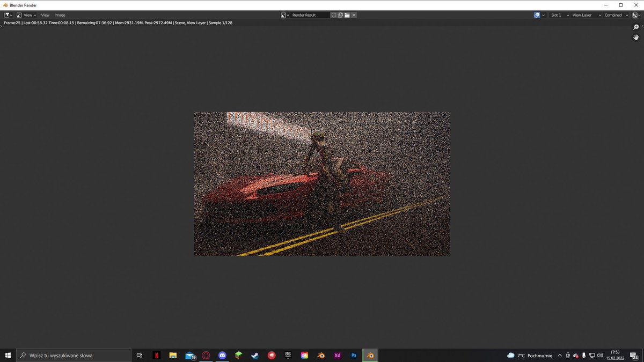The height and width of the screenshot is (362, 644).
Task: Click the Mem:2931.19M memory text
Action: [129, 23]
